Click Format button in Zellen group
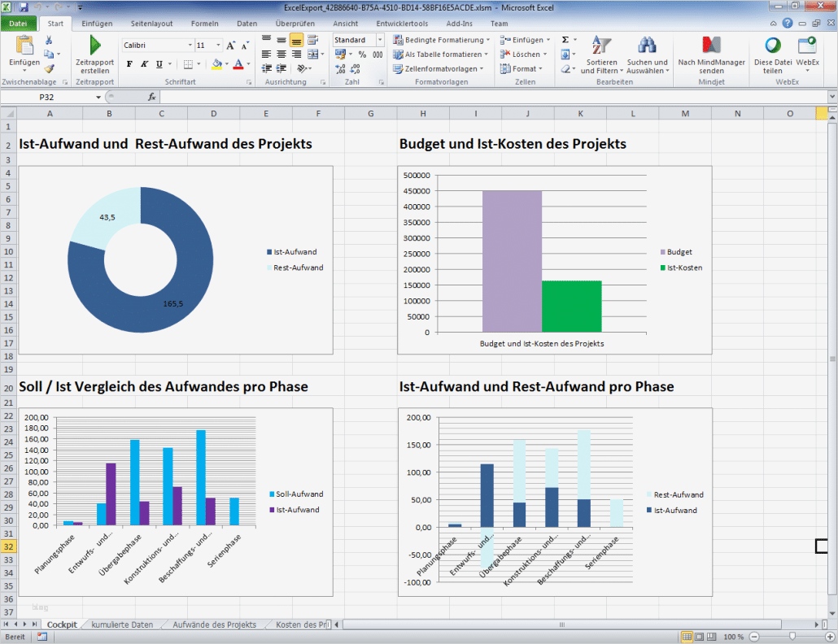The image size is (838, 644). coord(522,68)
